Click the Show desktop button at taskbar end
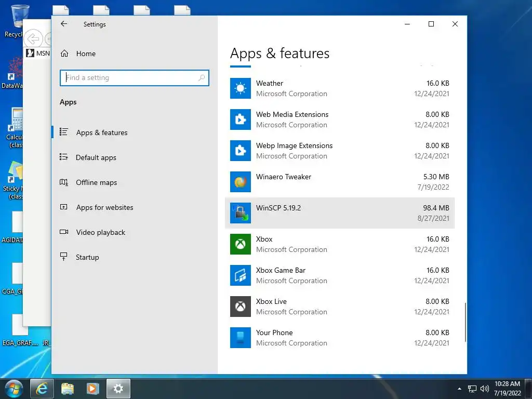Screen dimensions: 532x399 528,389
